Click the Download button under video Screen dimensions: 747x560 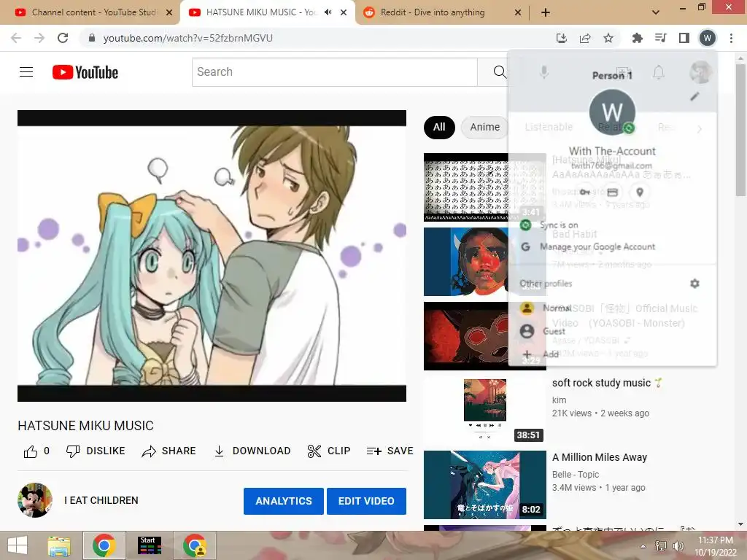252,451
